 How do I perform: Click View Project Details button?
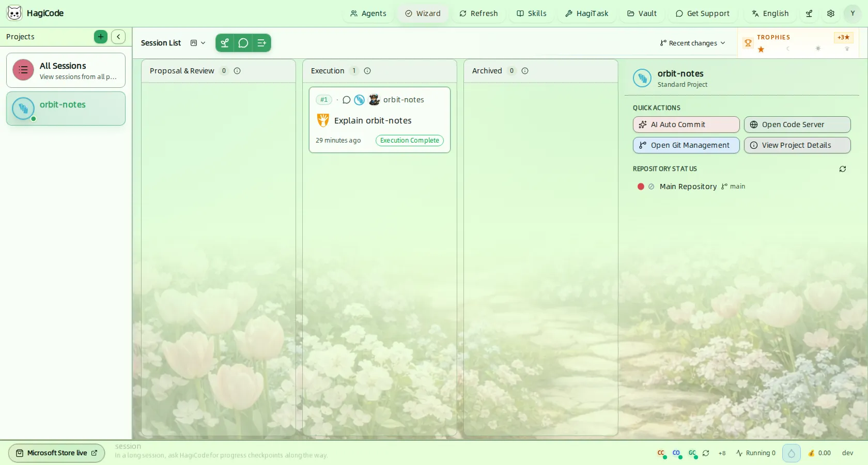pyautogui.click(x=797, y=145)
